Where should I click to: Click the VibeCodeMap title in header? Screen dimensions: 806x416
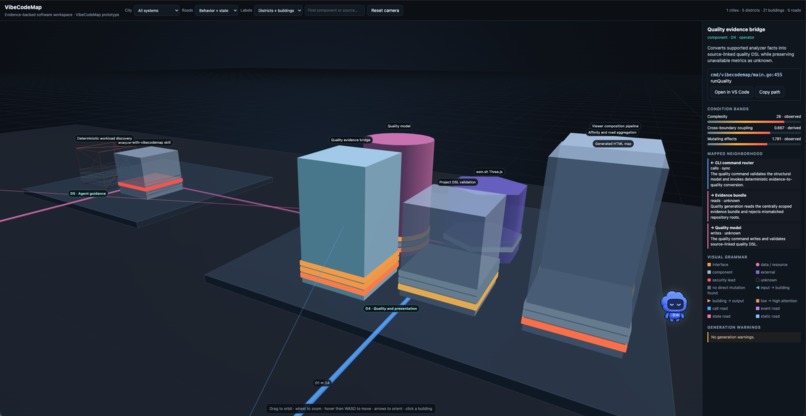23,7
